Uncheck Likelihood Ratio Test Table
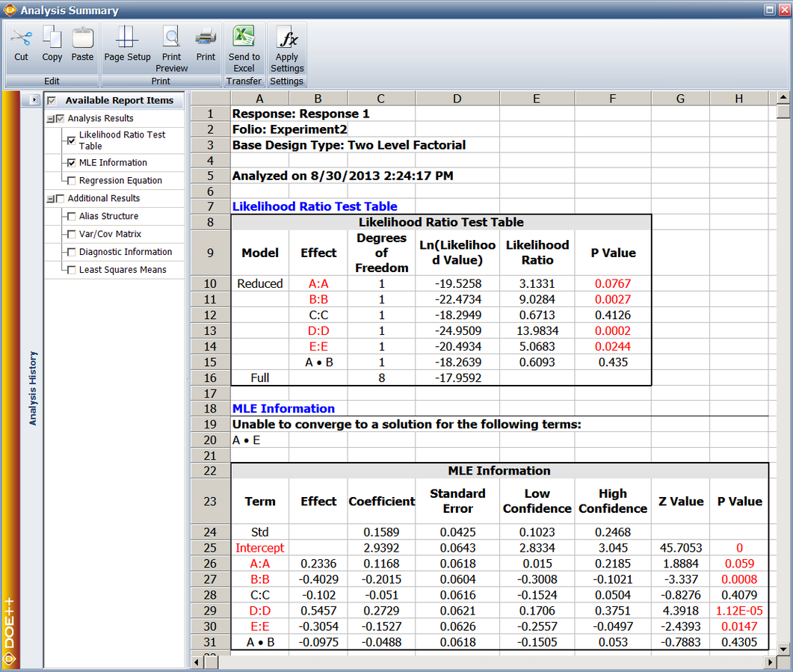Image resolution: width=793 pixels, height=672 pixels. pos(71,140)
